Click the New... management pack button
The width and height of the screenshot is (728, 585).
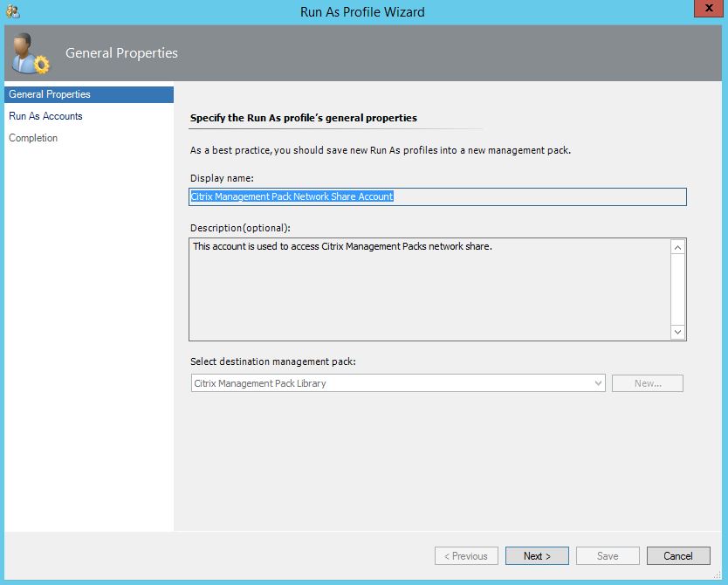pyautogui.click(x=647, y=383)
